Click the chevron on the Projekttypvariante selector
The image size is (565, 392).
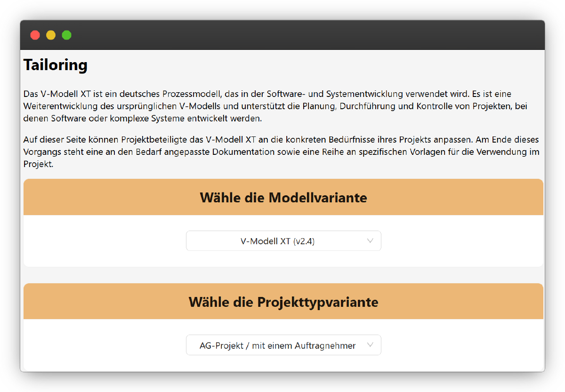tap(371, 345)
